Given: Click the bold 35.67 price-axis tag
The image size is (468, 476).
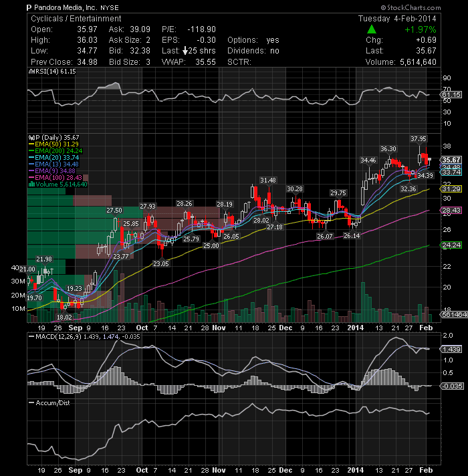Looking at the screenshot, I should coord(451,160).
